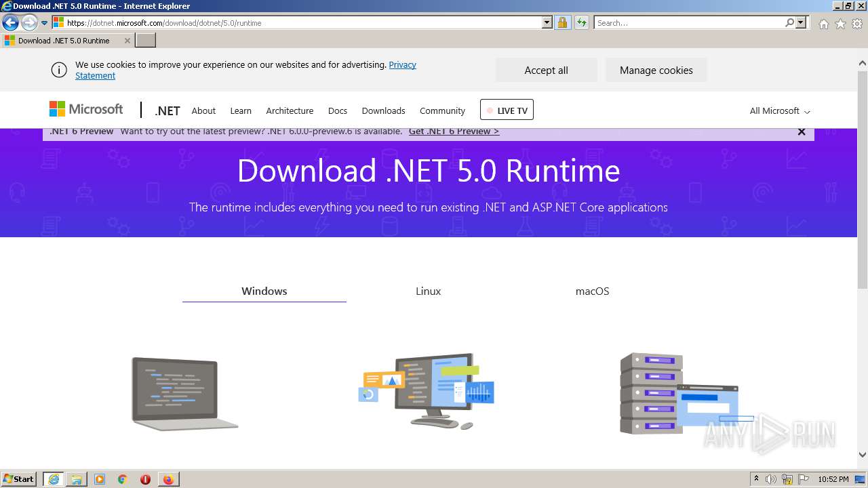Open a new tab button
The height and width of the screenshot is (488, 868).
click(x=146, y=41)
